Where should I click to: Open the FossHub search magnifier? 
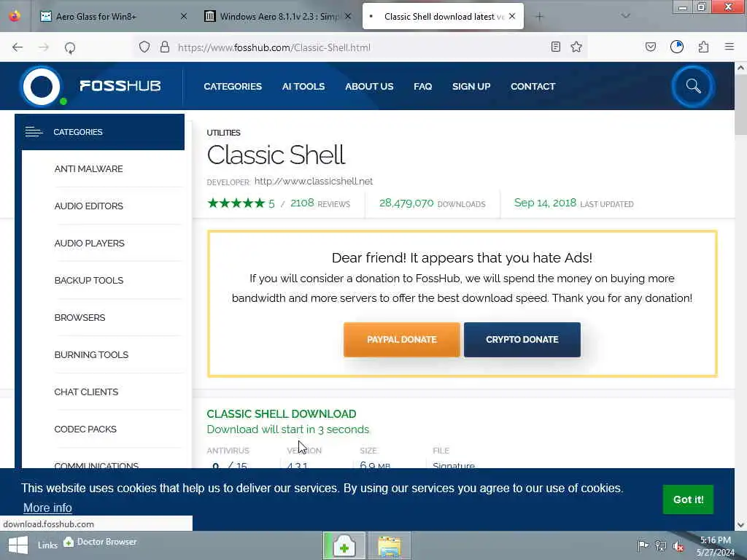click(693, 86)
